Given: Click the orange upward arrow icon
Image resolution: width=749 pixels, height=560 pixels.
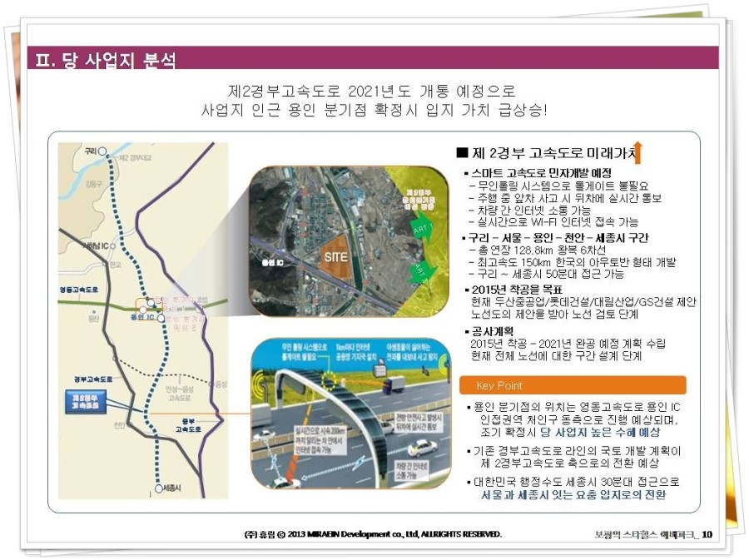Looking at the screenshot, I should [x=637, y=153].
